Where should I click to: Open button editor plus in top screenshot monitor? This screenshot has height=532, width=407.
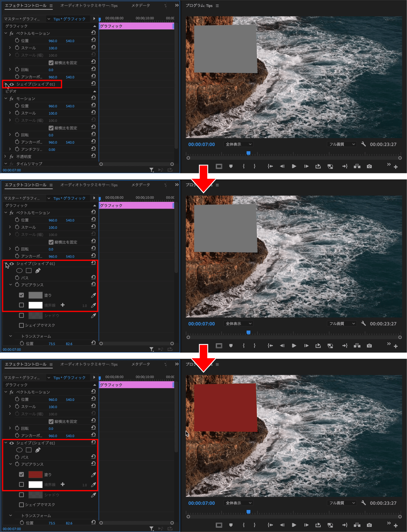pyautogui.click(x=396, y=167)
